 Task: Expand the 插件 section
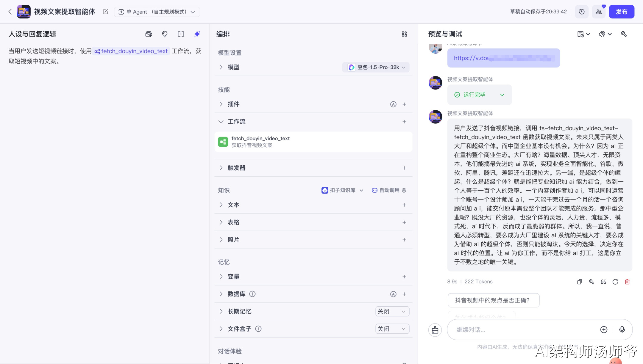(x=221, y=104)
